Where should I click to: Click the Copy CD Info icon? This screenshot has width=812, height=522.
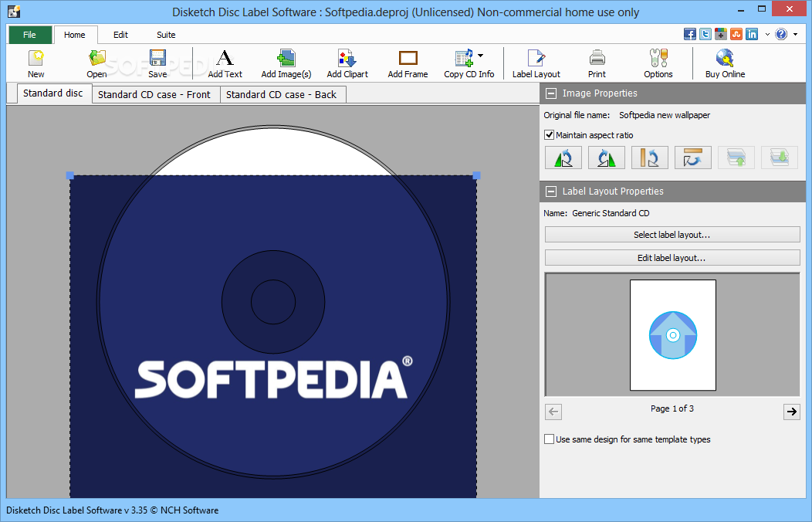(x=464, y=58)
